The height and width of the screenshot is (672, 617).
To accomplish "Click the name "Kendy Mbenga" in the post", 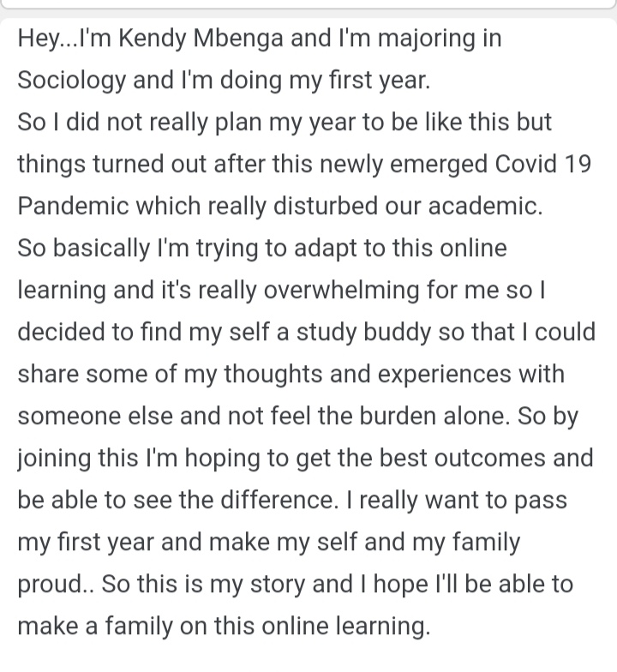I will click(x=201, y=39).
